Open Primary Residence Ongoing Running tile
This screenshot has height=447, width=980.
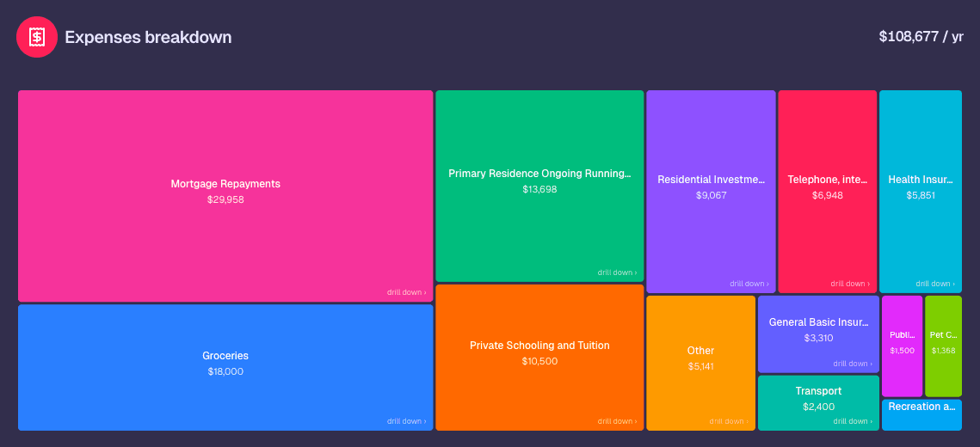[x=539, y=186]
